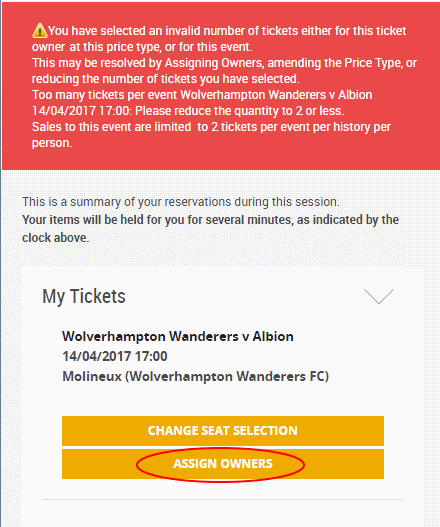Screen dimensions: 440x527
Task: Click the word 'person.' ending the alert
Action: (x=52, y=143)
